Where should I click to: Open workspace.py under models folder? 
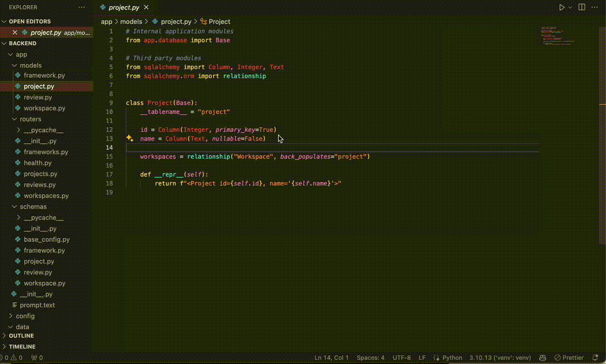coord(45,108)
